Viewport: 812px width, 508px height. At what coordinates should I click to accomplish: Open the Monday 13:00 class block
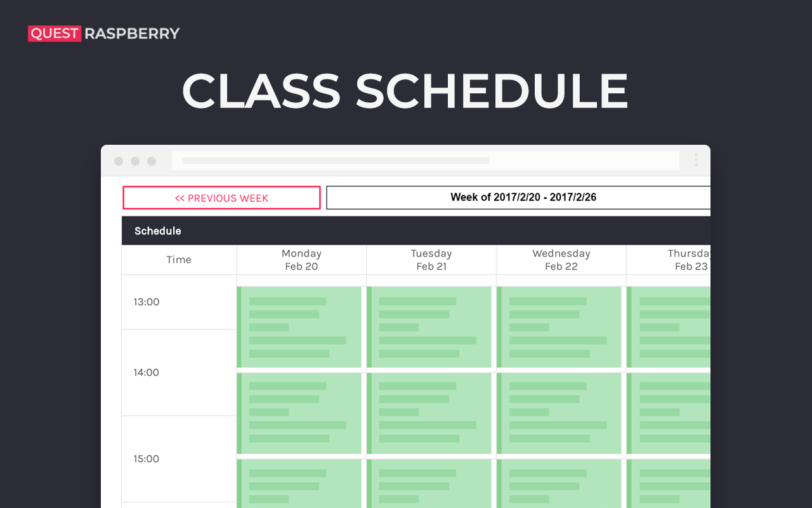300,327
